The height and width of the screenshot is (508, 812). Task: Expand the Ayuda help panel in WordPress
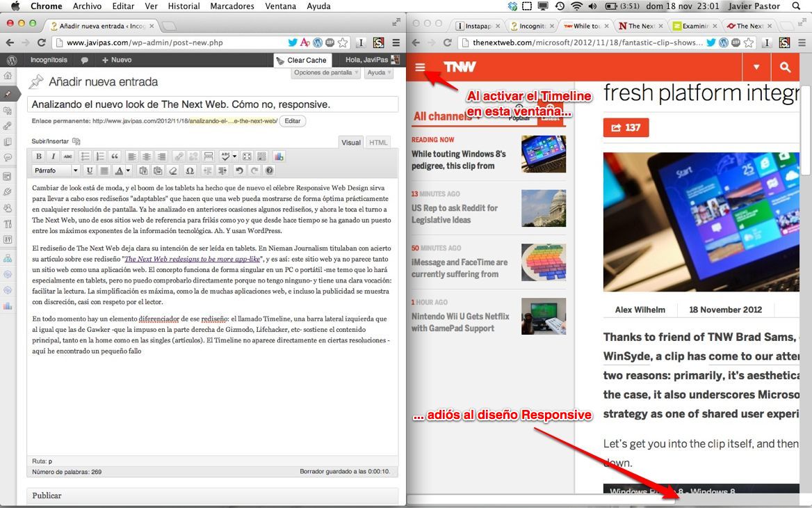(x=379, y=72)
